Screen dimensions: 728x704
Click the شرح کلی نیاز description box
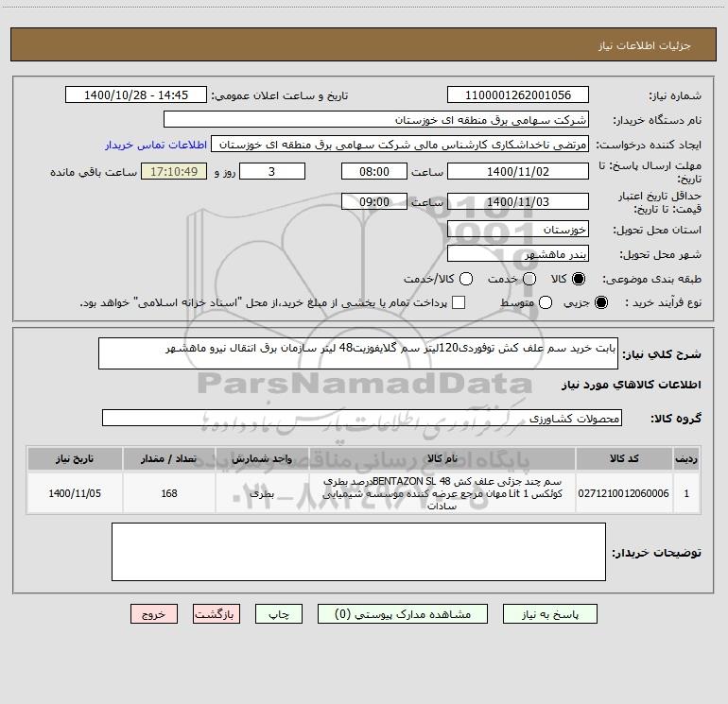coord(358,353)
